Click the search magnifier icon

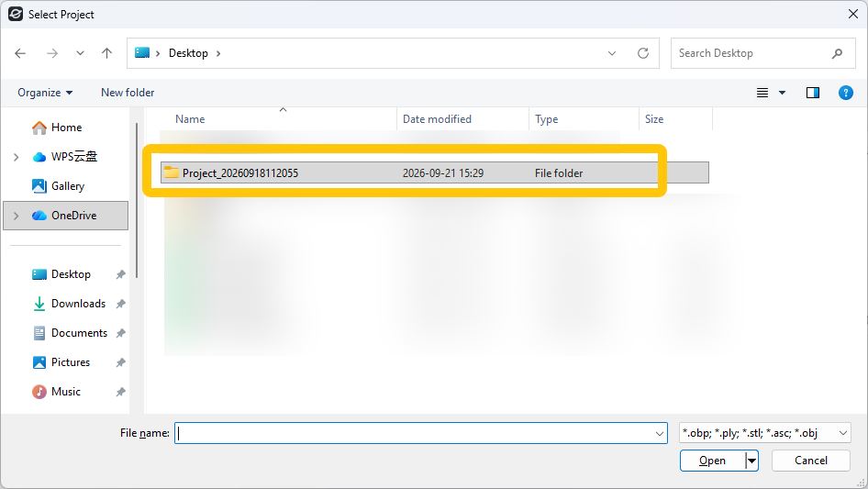(x=837, y=53)
